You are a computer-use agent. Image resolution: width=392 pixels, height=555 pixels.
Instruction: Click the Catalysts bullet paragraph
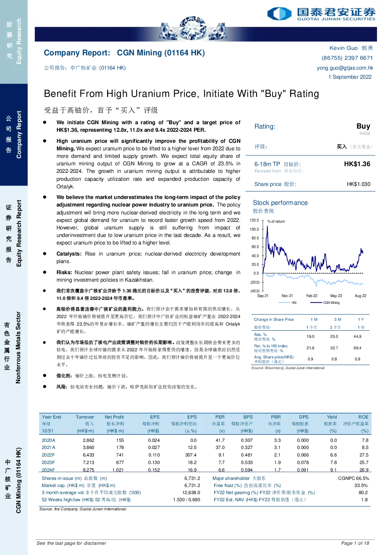click(x=148, y=258)
